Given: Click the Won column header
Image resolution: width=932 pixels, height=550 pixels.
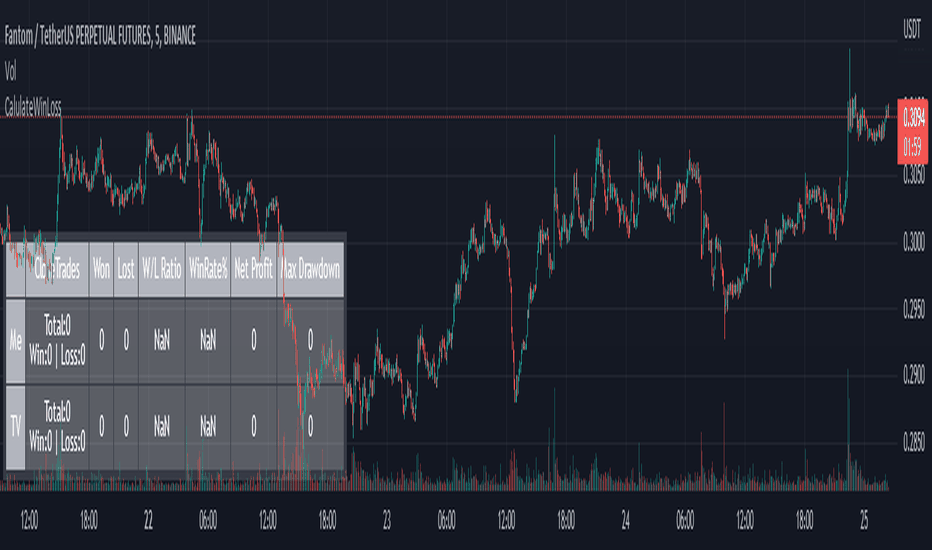Looking at the screenshot, I should [x=101, y=270].
